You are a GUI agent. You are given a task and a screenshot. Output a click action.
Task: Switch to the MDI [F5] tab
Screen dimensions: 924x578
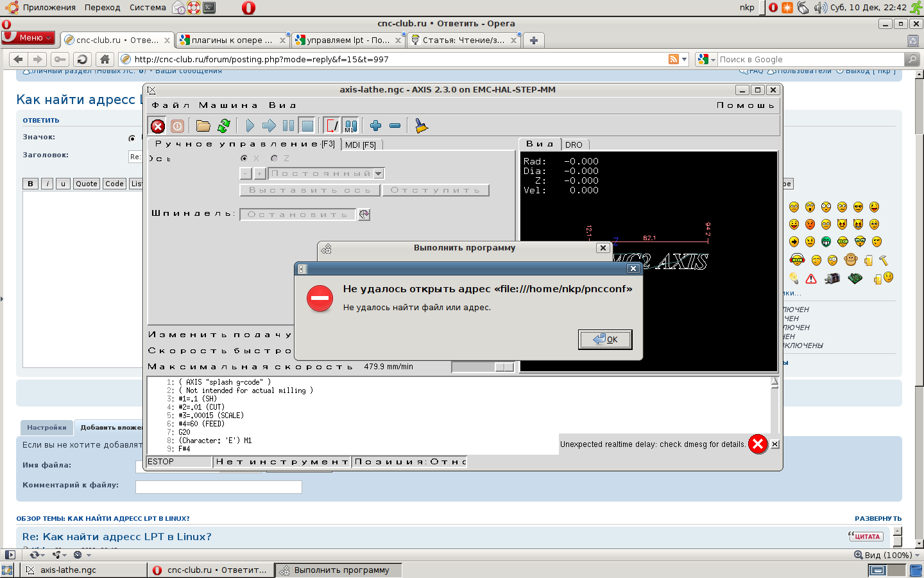click(361, 145)
